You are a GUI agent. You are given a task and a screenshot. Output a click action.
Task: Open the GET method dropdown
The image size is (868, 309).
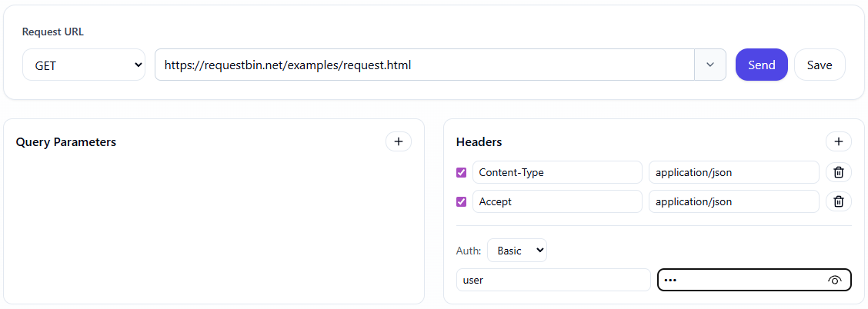[83, 65]
